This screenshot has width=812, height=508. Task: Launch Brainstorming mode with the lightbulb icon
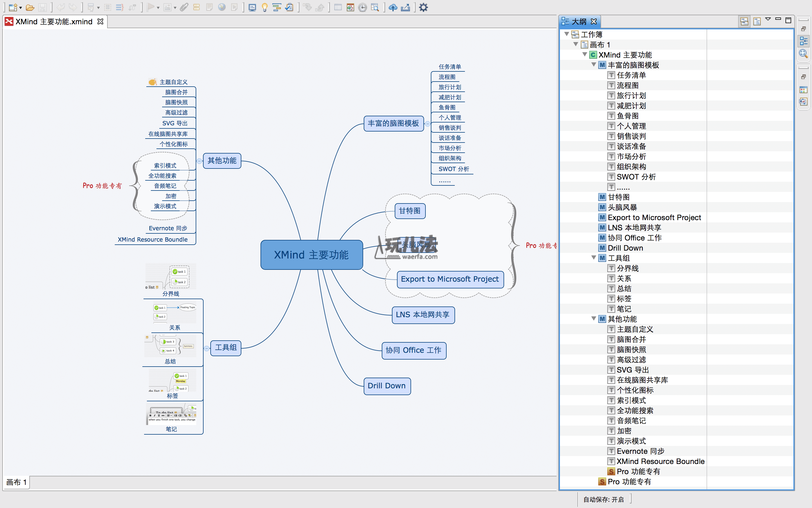coord(265,7)
